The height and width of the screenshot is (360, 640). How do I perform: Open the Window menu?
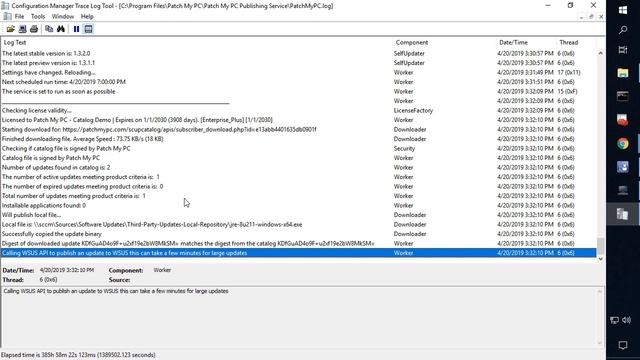coord(63,16)
